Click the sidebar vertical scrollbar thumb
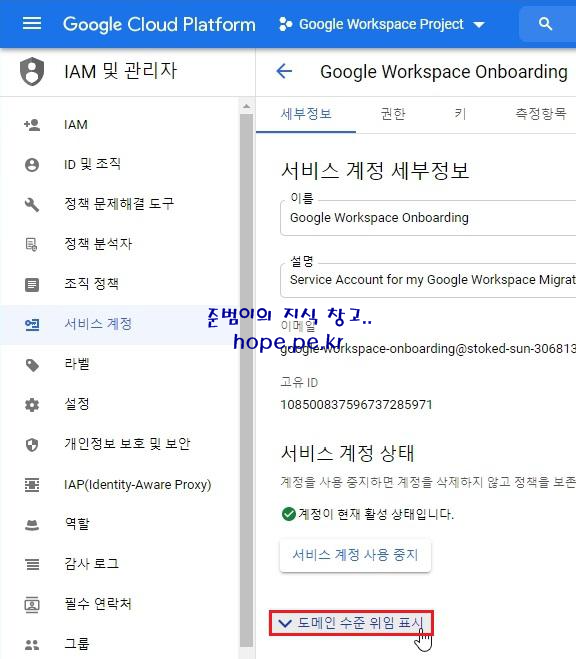Screen dimensions: 576x659 click(247, 380)
